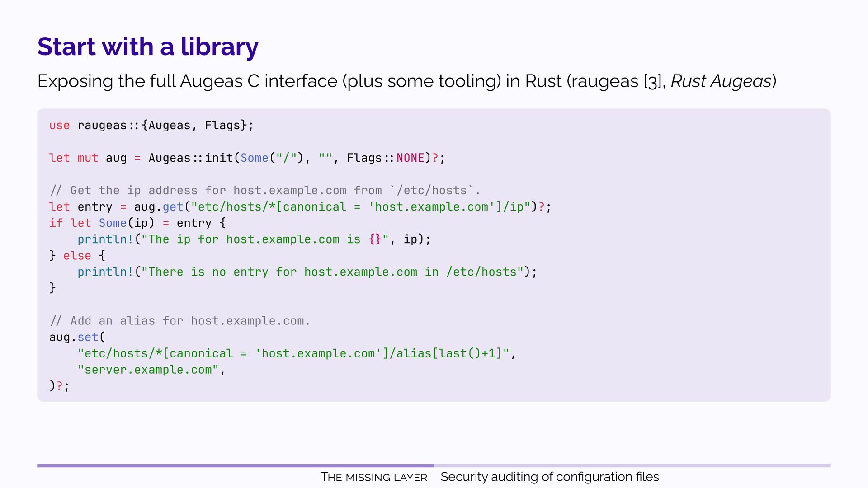This screenshot has height=488, width=868.
Task: Click the unfilled section of the progress bar
Action: coord(632,465)
